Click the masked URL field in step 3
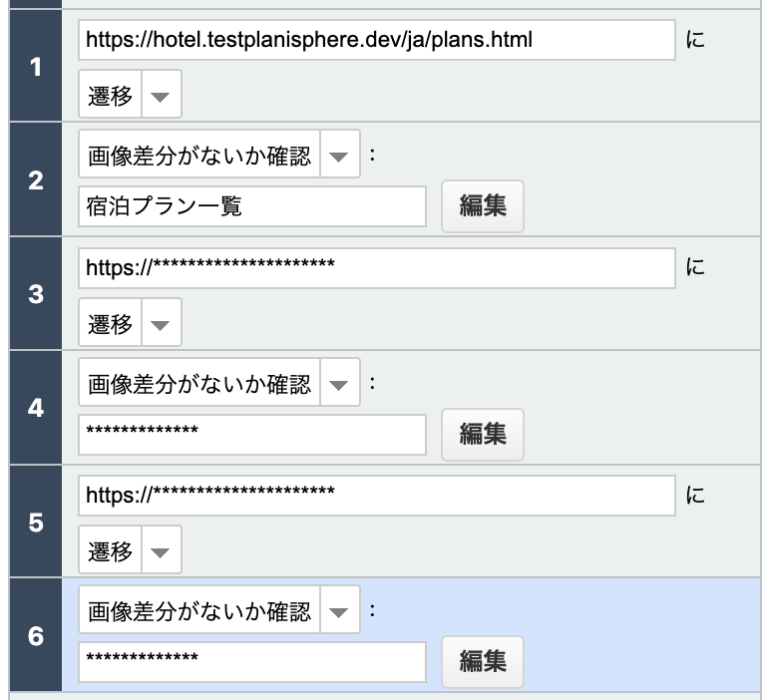Screen dimensions: 770x700 point(377,268)
